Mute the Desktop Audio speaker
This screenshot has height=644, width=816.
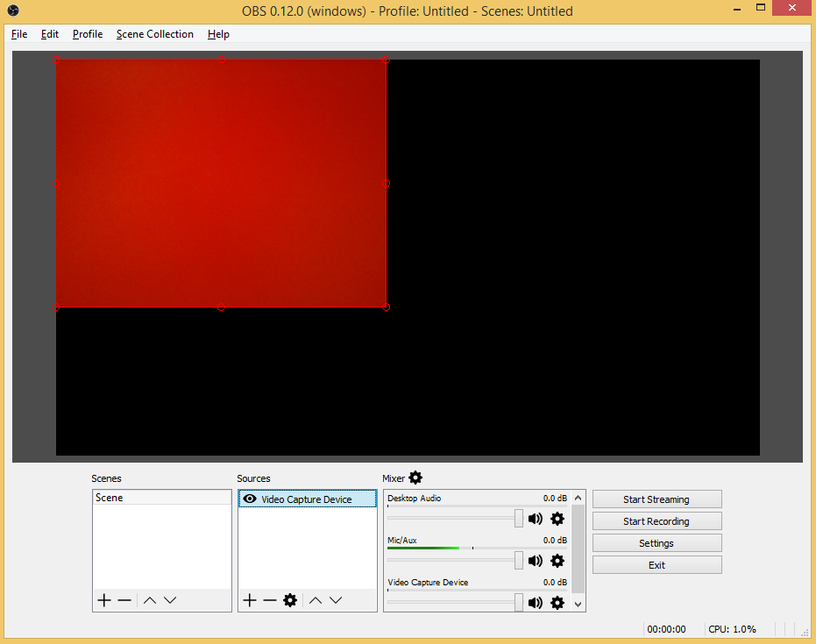(536, 519)
